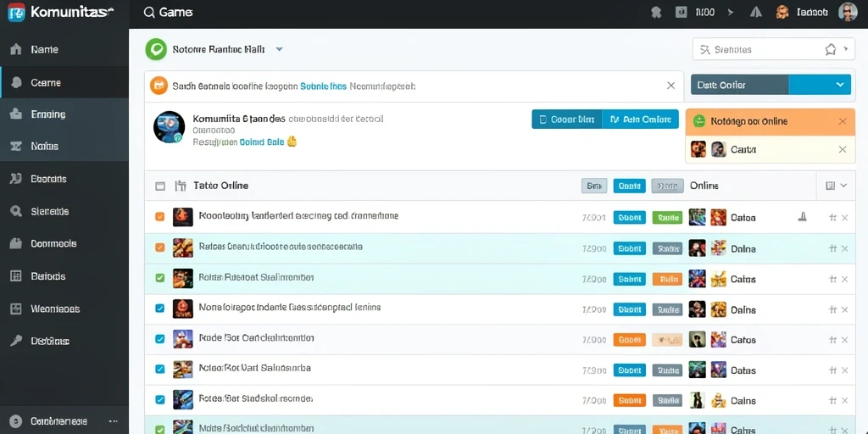Uncheck the first orange row checkbox
The width and height of the screenshot is (868, 434).
[x=160, y=217]
